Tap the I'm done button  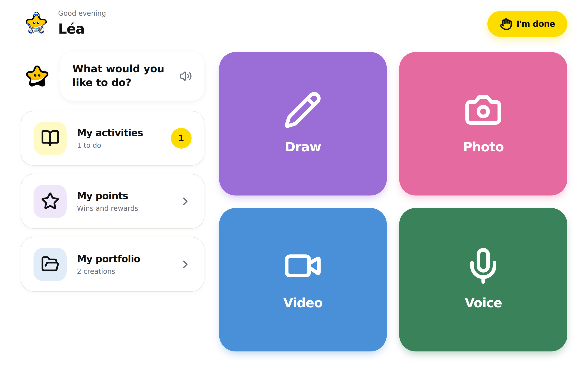(x=527, y=24)
